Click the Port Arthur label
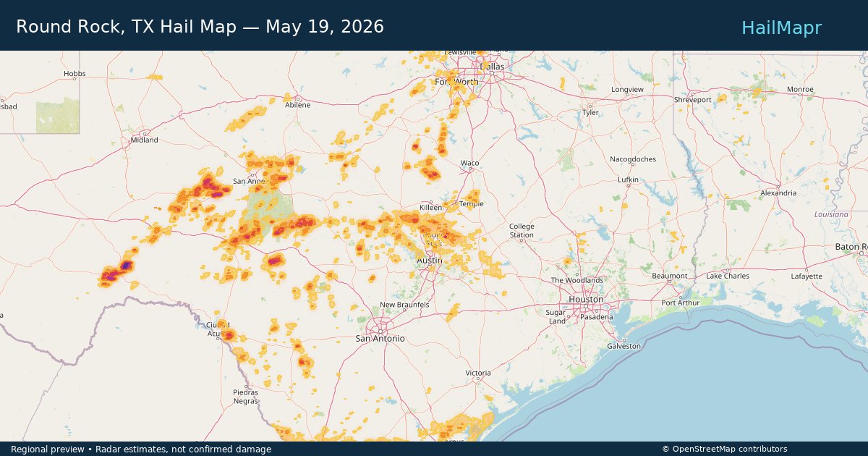The image size is (868, 456). (681, 303)
